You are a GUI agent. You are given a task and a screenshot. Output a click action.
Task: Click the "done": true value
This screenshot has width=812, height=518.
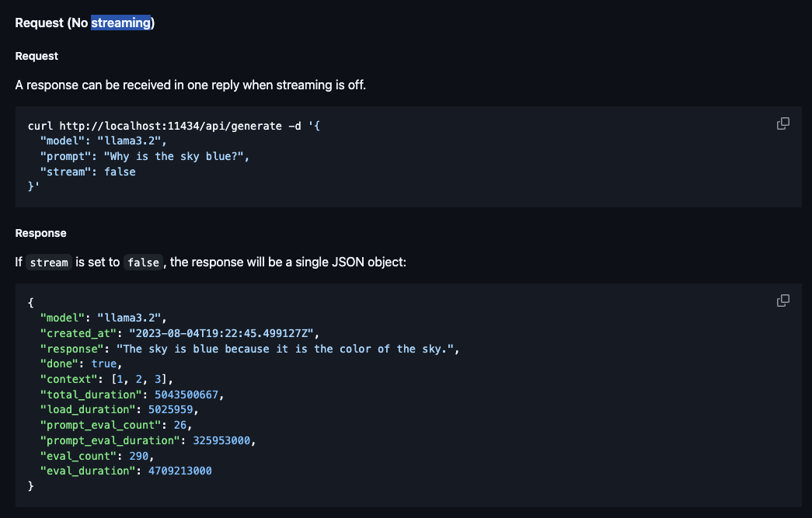[x=104, y=363]
